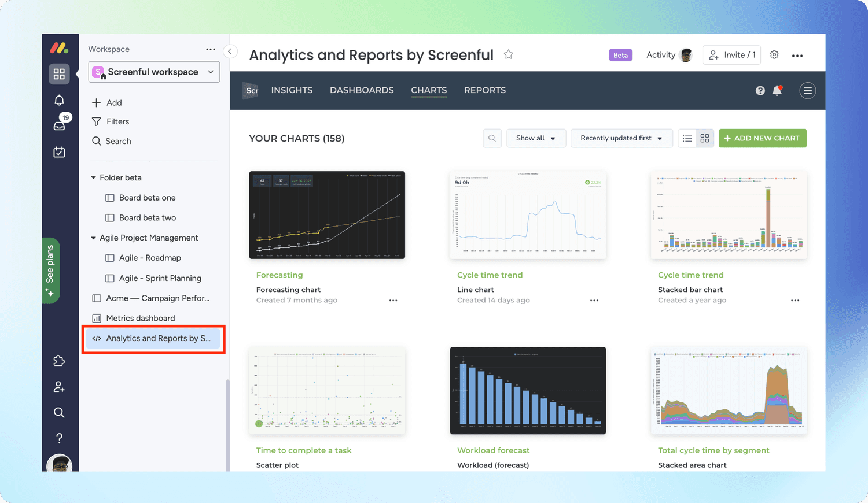The width and height of the screenshot is (868, 503).
Task: Open the notifications bell in left rail
Action: pyautogui.click(x=59, y=100)
